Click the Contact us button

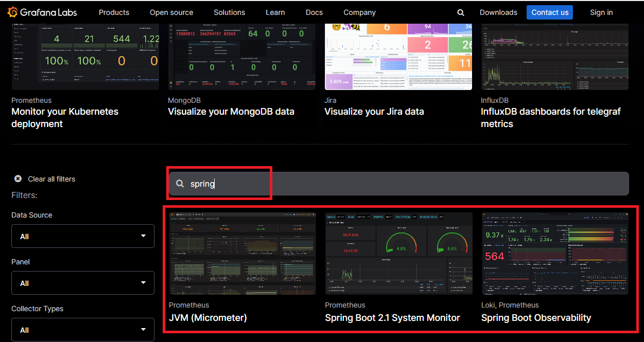coord(550,12)
